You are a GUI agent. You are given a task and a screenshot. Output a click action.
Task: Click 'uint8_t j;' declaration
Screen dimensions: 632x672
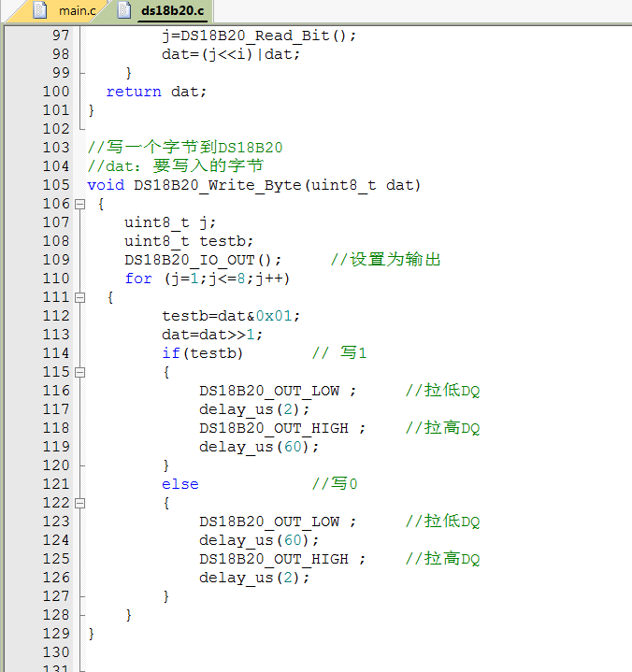(x=170, y=222)
